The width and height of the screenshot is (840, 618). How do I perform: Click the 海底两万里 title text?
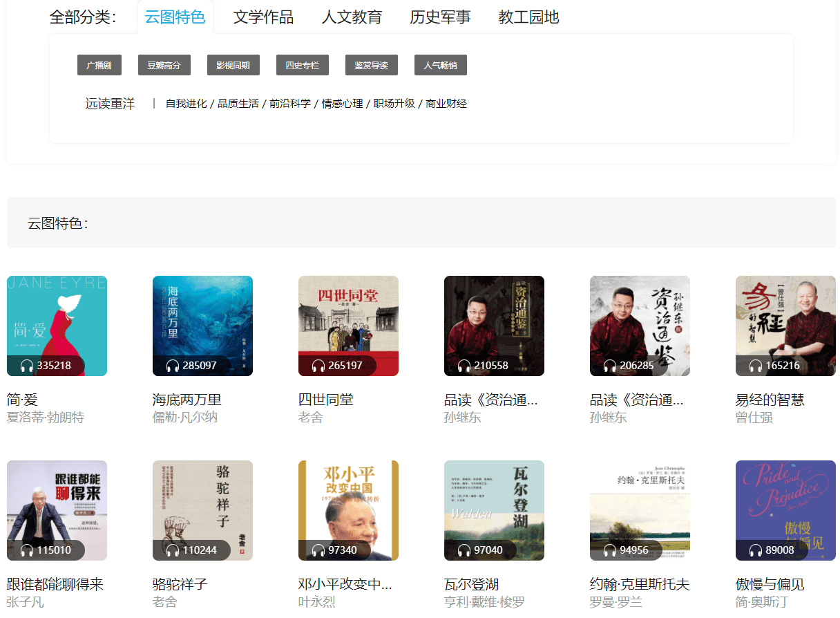187,400
